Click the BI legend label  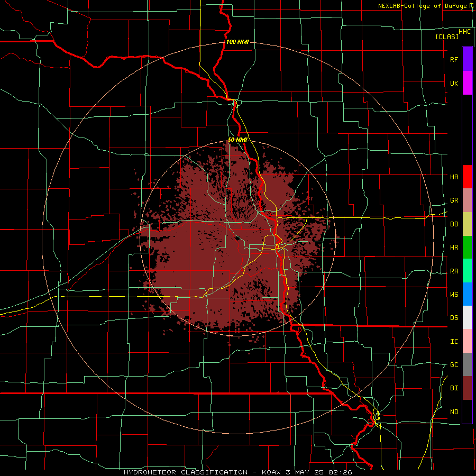454,388
